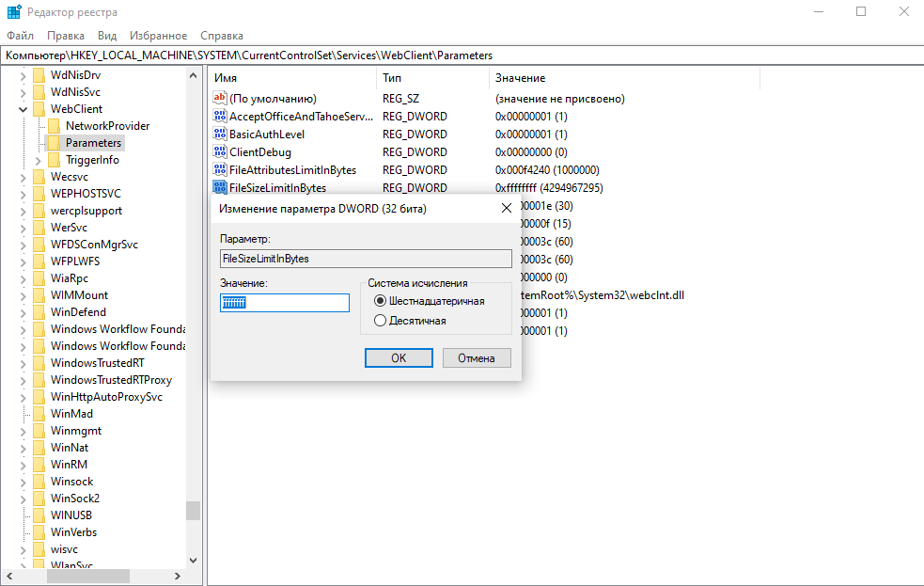Choose the Десятичная radio option
The image size is (924, 586).
coord(380,321)
